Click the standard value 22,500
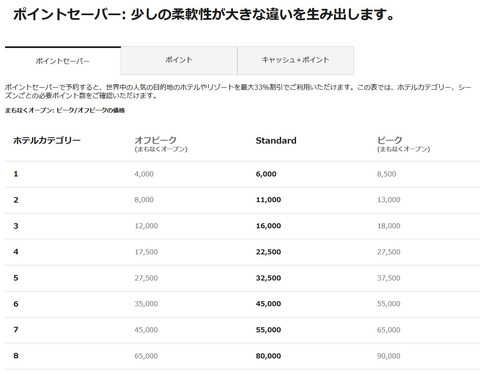Screen dimensions: 480x374 click(x=268, y=252)
